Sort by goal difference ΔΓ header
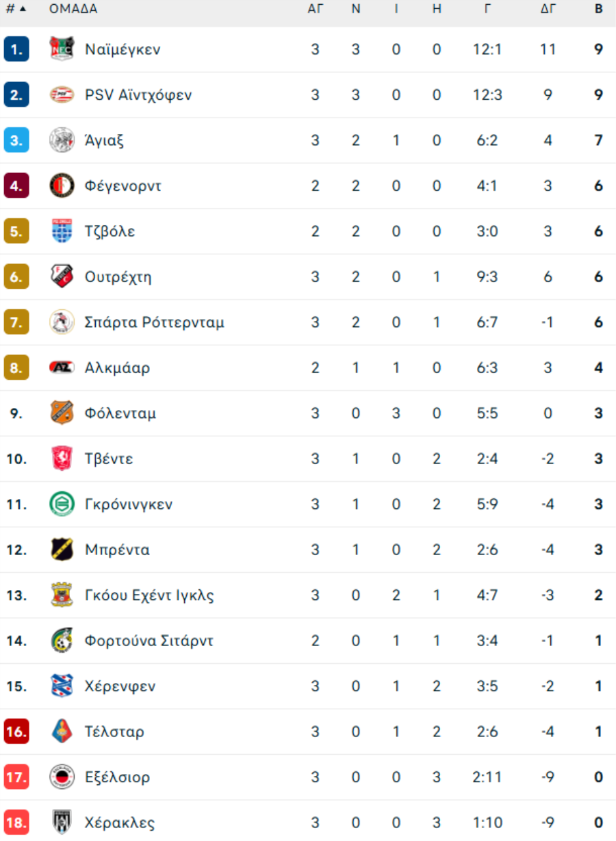Viewport: 616px width, 841px height. (x=548, y=9)
